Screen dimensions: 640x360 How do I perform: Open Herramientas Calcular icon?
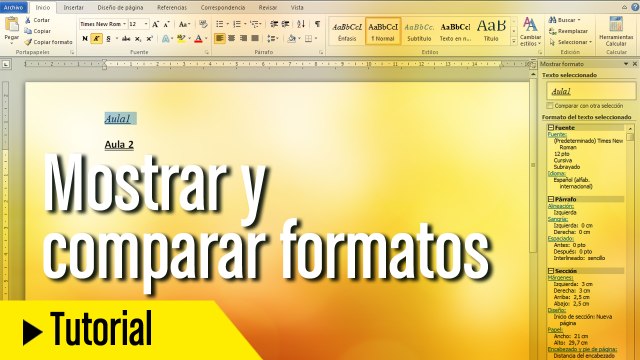[x=616, y=31]
